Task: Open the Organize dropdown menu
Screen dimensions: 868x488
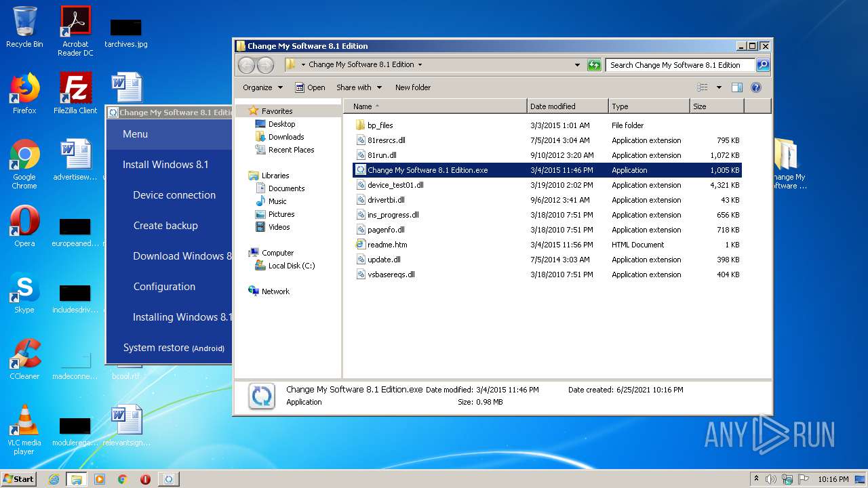Action: pos(262,87)
